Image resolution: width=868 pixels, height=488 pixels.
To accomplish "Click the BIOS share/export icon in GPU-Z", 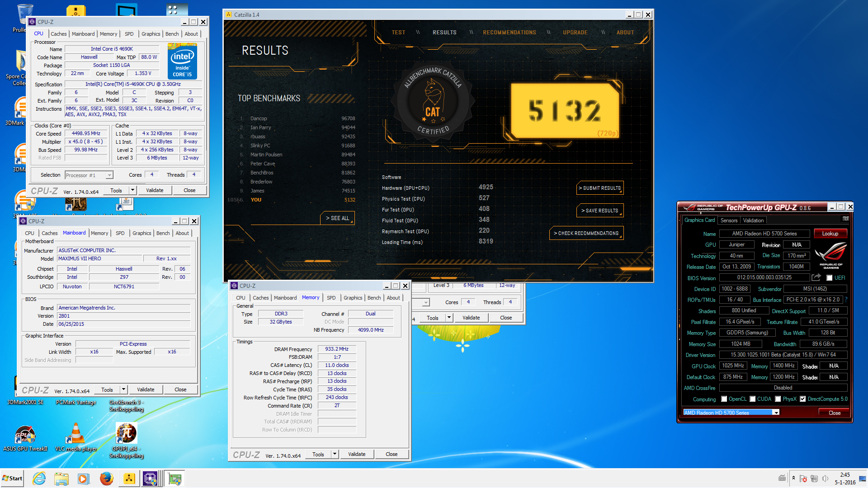I will coord(816,277).
